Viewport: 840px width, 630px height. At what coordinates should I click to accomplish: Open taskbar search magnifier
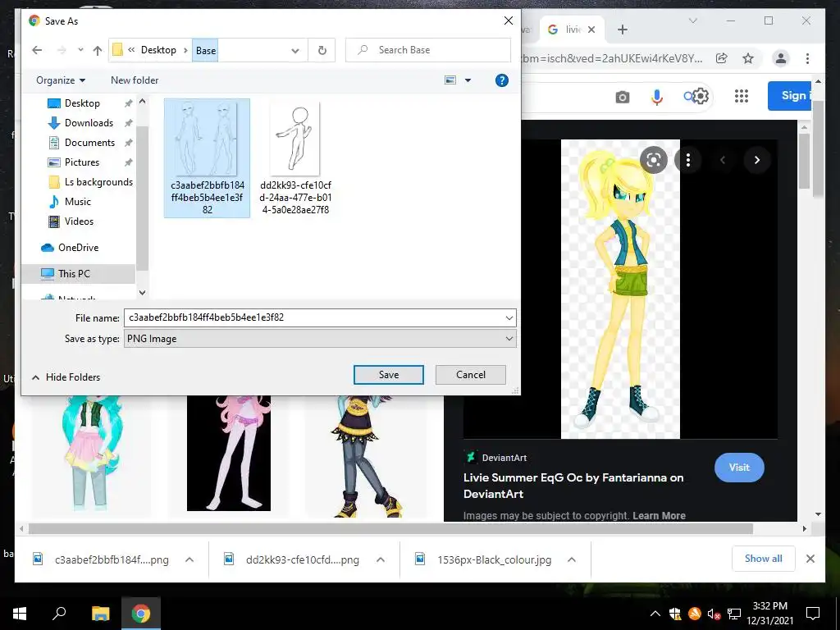click(x=59, y=614)
